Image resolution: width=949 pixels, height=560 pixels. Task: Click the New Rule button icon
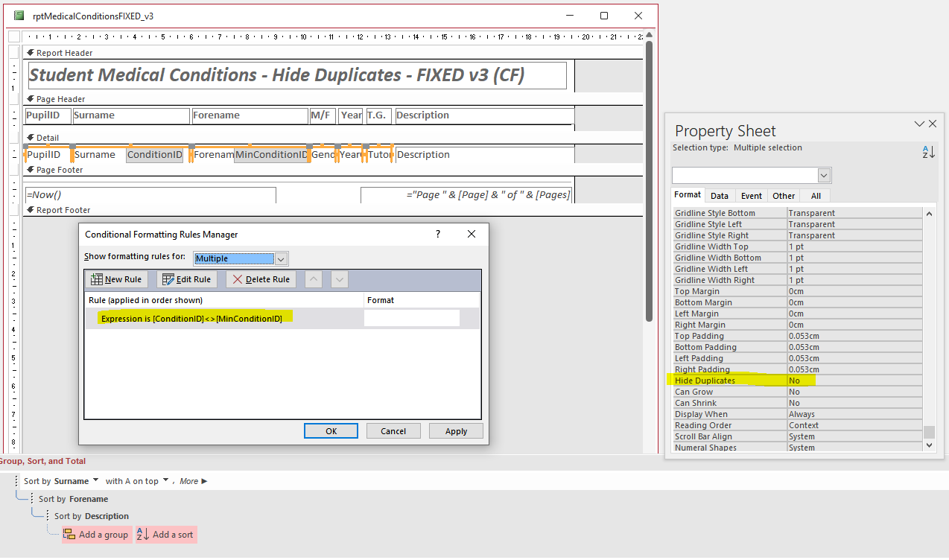96,280
